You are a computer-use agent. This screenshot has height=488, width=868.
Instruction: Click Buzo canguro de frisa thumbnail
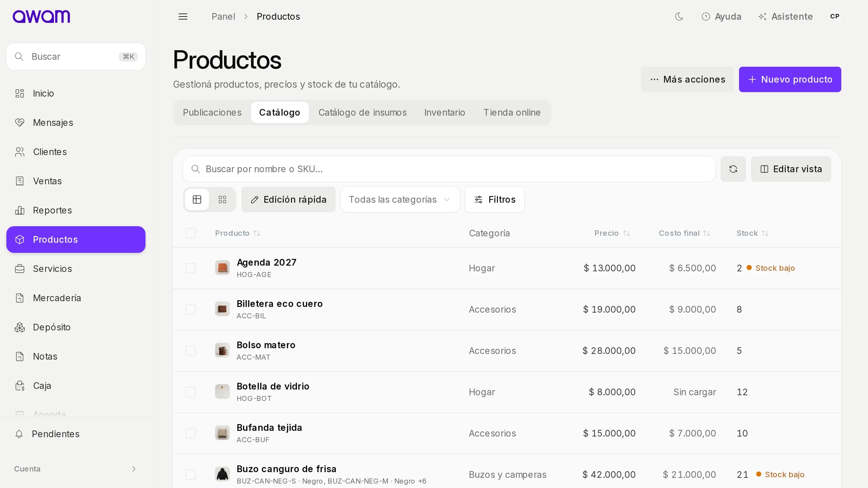pyautogui.click(x=222, y=474)
